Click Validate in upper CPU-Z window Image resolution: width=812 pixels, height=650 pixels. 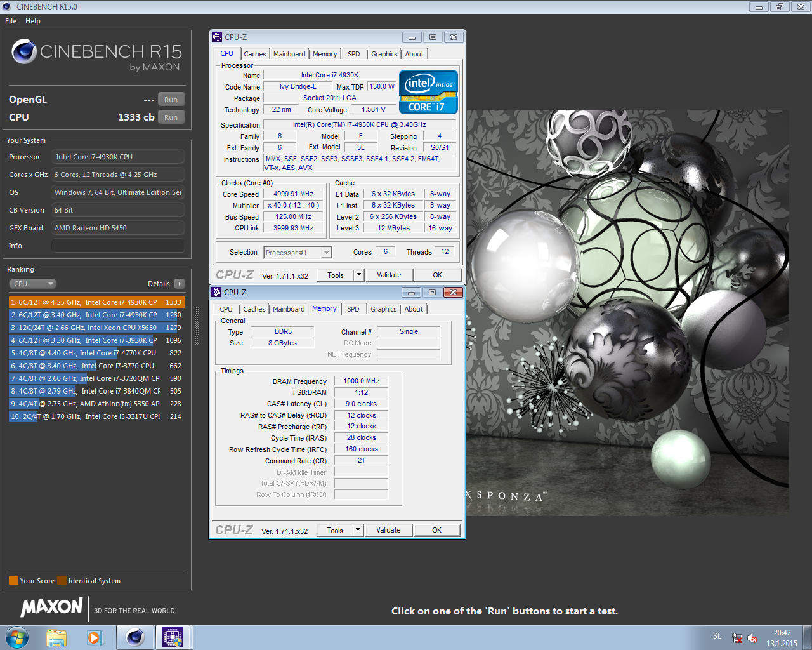[389, 275]
